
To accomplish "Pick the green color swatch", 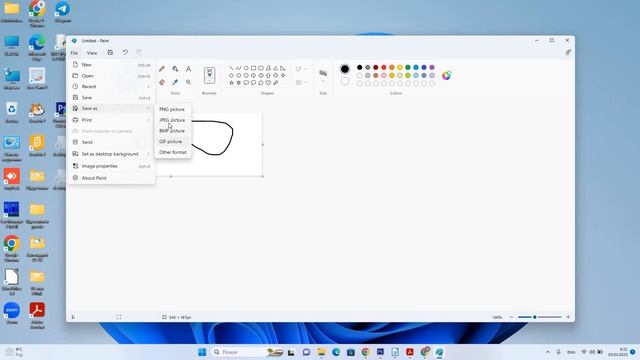I will click(x=408, y=67).
